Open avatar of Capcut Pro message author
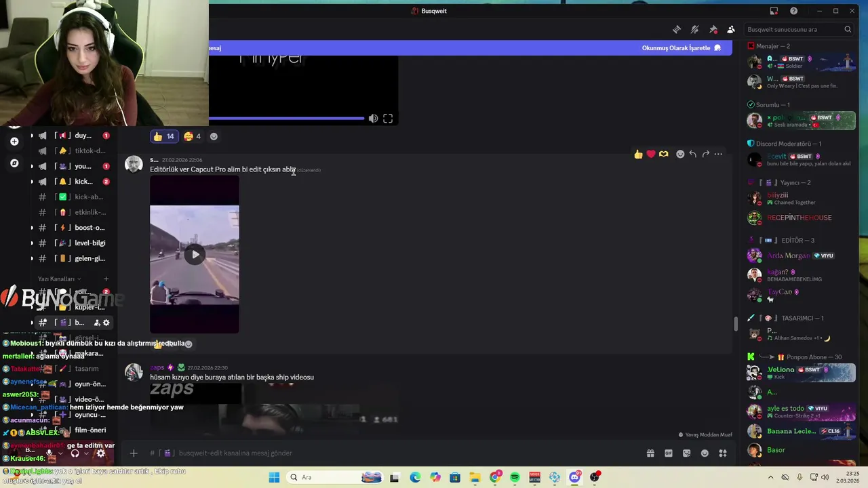This screenshot has height=488, width=868. 134,165
